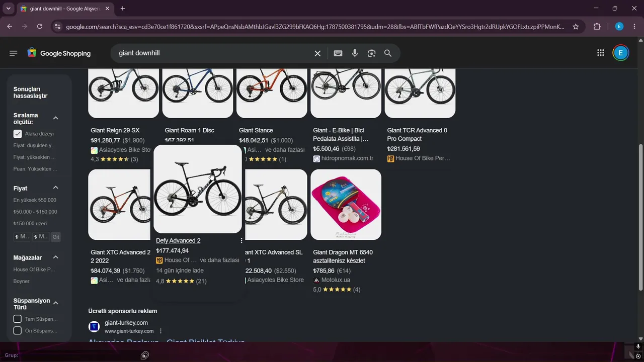Start voice search with the microphone icon
The width and height of the screenshot is (644, 362).
[x=355, y=53]
